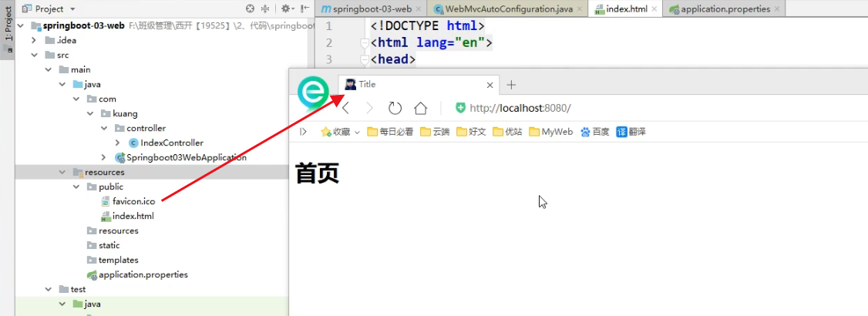The height and width of the screenshot is (316, 868).
Task: Toggle the 1: Project side tool tab
Action: (x=8, y=29)
